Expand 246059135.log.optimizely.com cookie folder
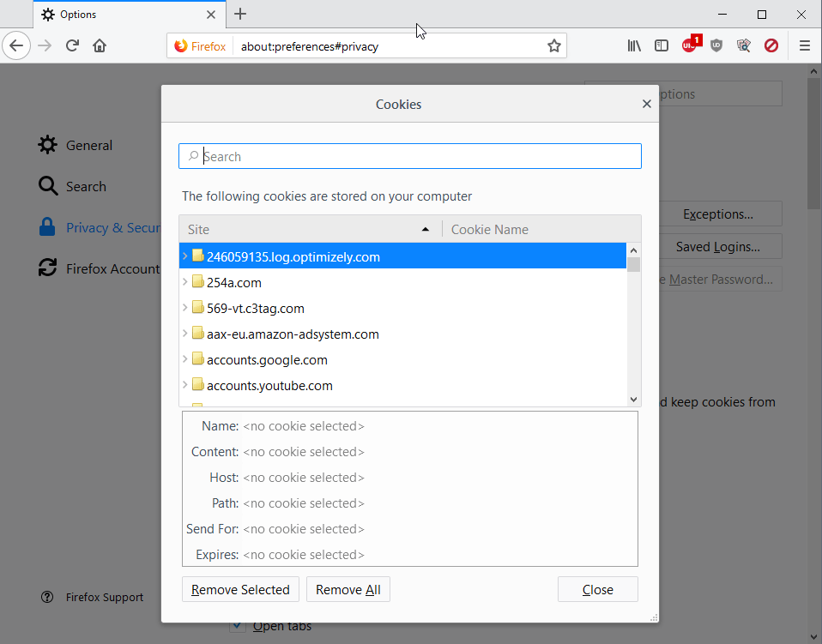The height and width of the screenshot is (644, 822). [x=185, y=256]
